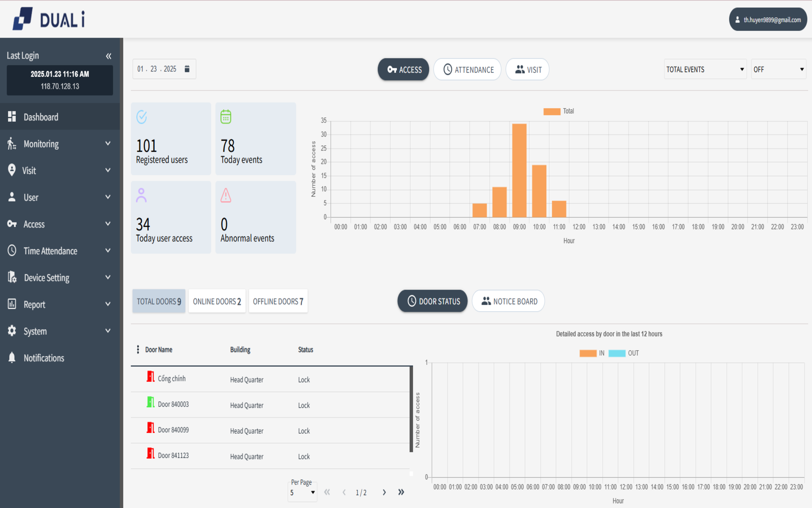Viewport: 812px width, 508px height.
Task: Click the red door icon for Cổng chính
Action: click(x=151, y=376)
